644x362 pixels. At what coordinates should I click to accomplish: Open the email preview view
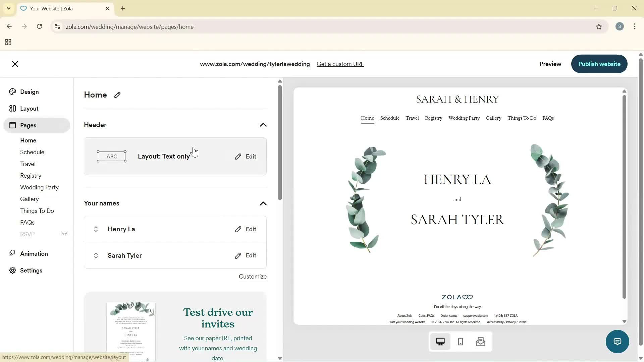(x=481, y=341)
